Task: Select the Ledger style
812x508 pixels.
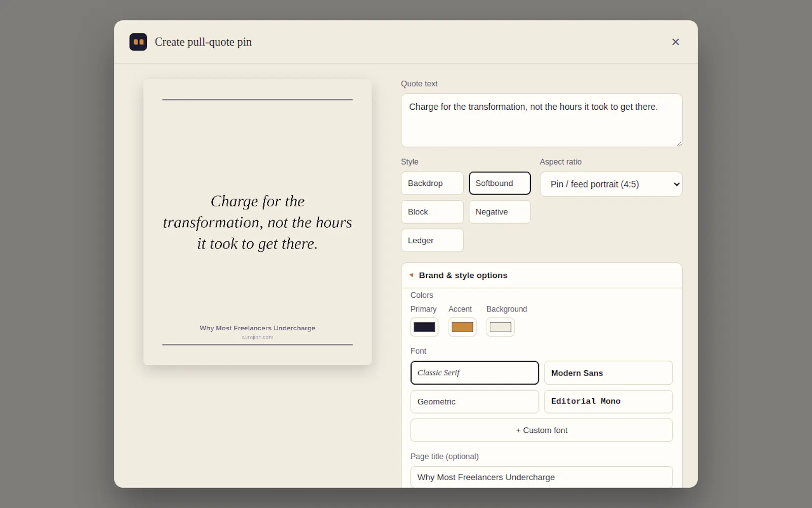Action: coord(432,240)
